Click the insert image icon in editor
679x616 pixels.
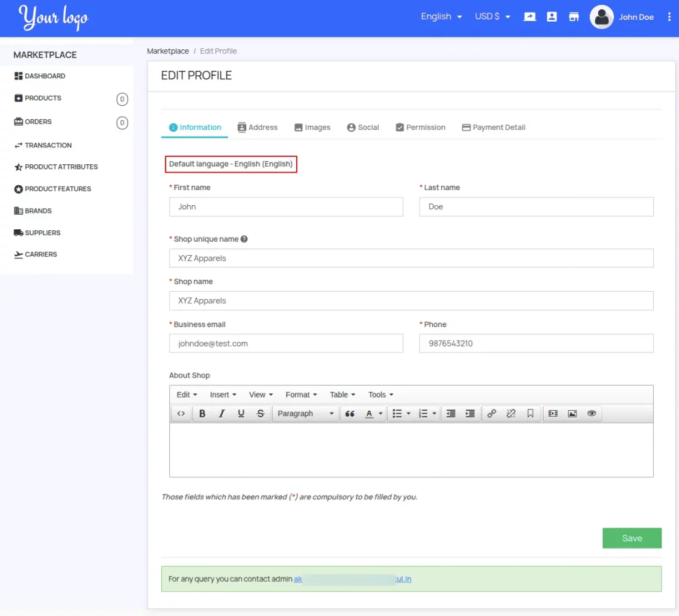click(x=572, y=413)
